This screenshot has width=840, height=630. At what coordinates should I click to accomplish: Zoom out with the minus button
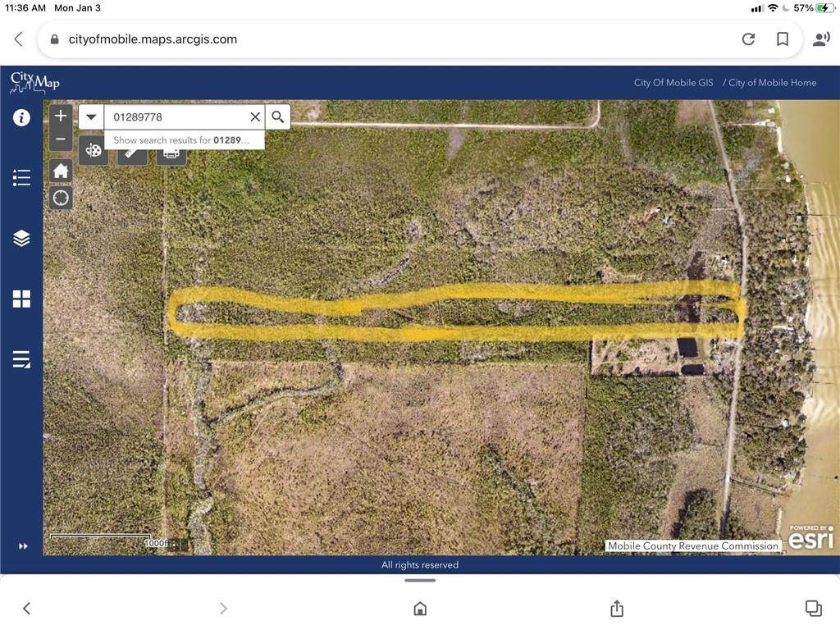point(61,139)
